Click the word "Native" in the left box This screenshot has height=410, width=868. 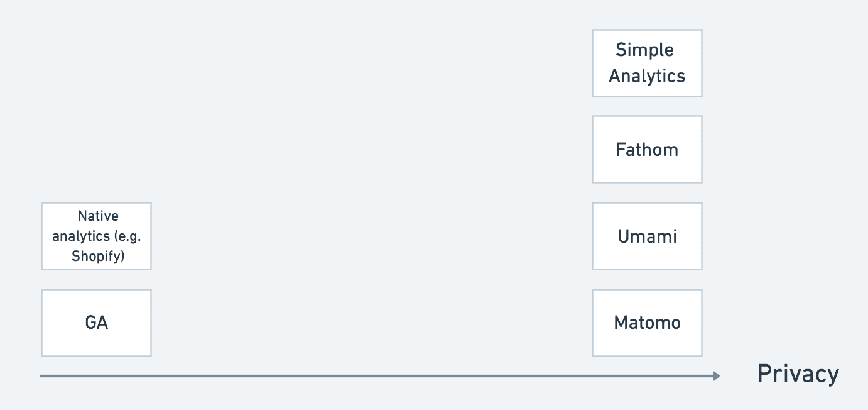[98, 216]
